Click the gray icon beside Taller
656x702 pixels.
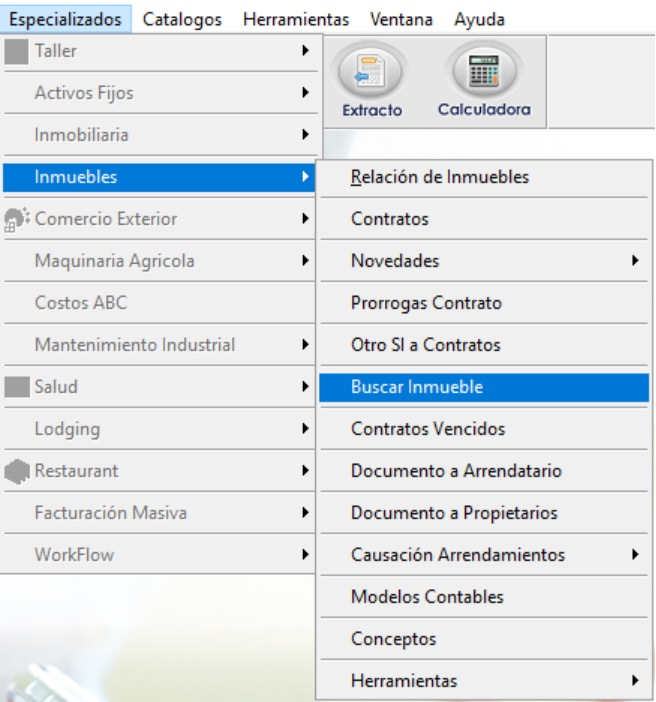pos(17,51)
